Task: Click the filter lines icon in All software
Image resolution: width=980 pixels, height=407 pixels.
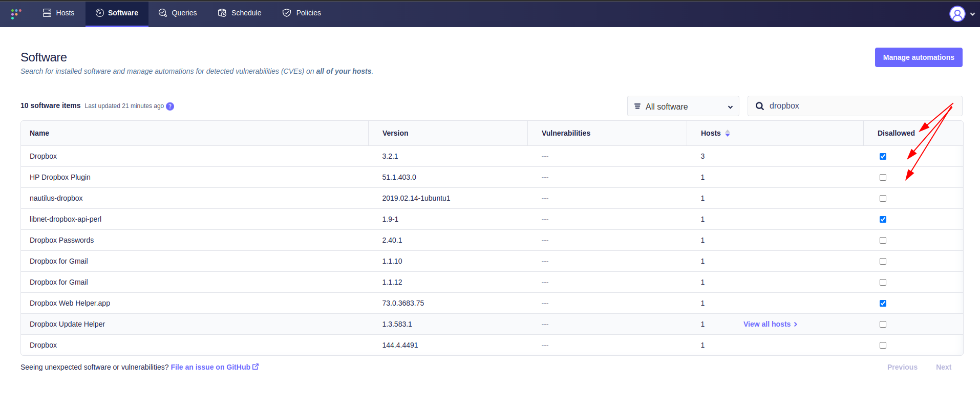Action: [x=637, y=106]
